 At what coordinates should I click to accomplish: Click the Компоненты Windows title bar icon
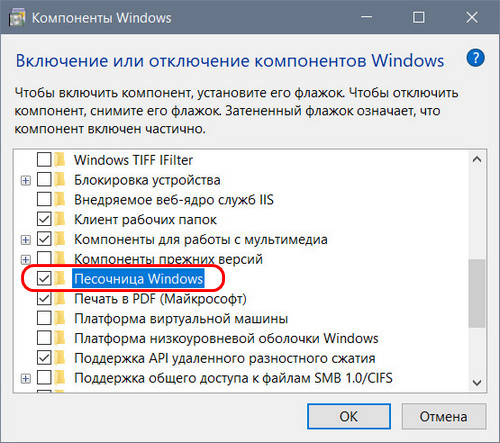coord(17,18)
